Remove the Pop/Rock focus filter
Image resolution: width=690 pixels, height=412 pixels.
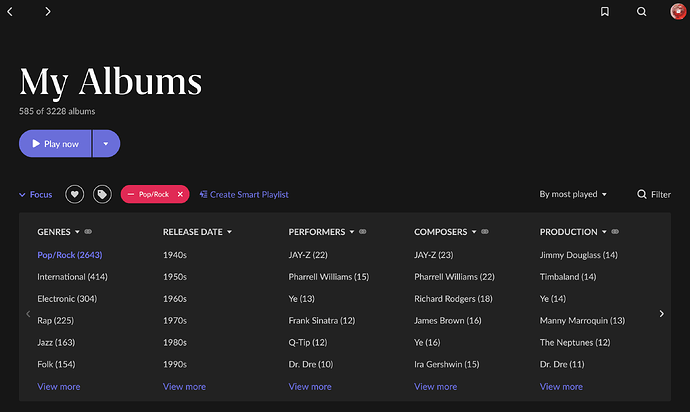click(180, 194)
